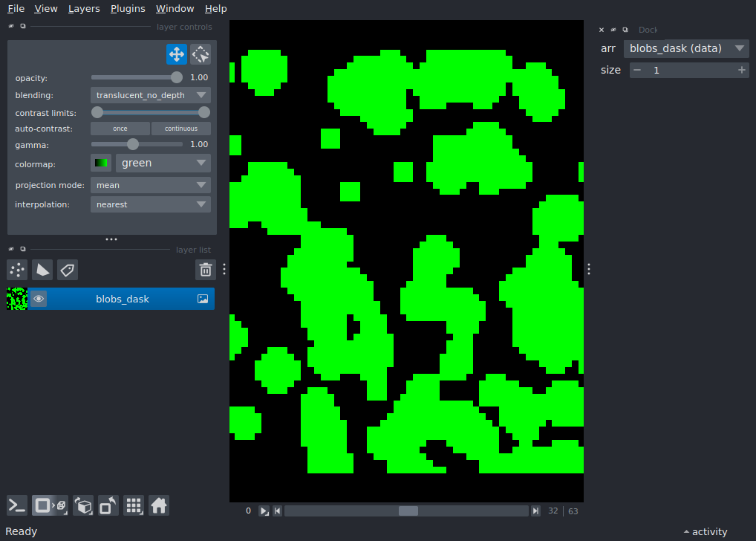Reset the view with the home button
The height and width of the screenshot is (541, 756).
[x=159, y=505]
